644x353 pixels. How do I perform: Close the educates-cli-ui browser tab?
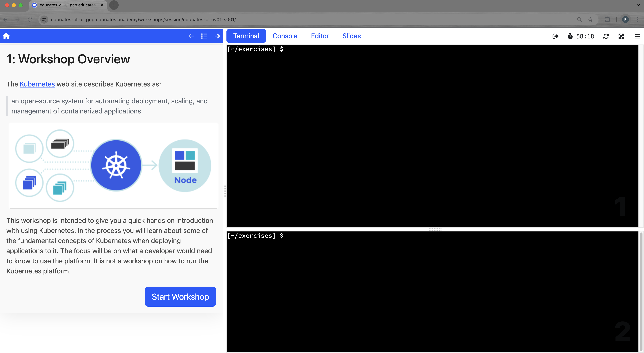pyautogui.click(x=102, y=5)
